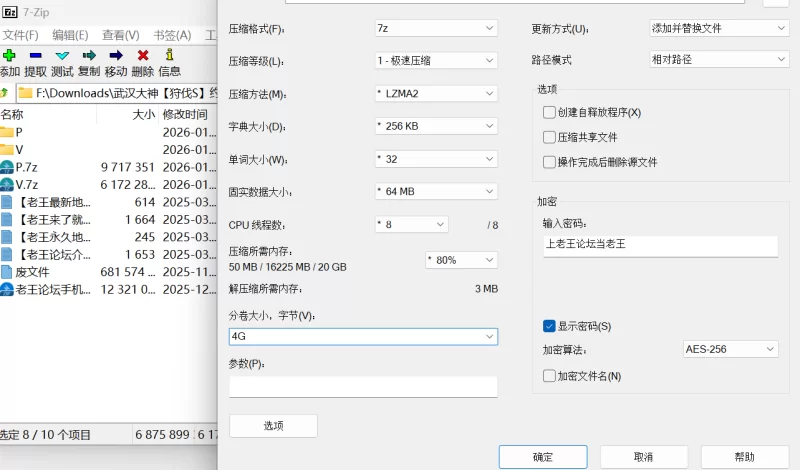Enable 压缩共享文件 checkbox

click(549, 137)
